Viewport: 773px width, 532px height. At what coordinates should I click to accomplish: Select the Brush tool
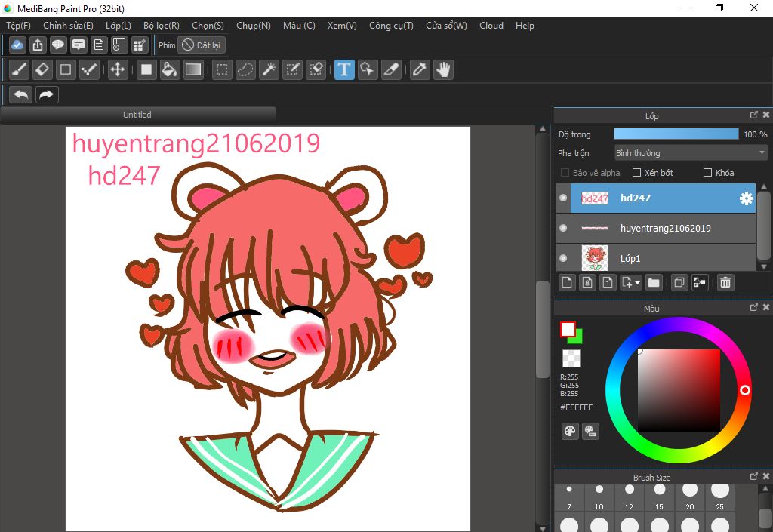(x=20, y=70)
